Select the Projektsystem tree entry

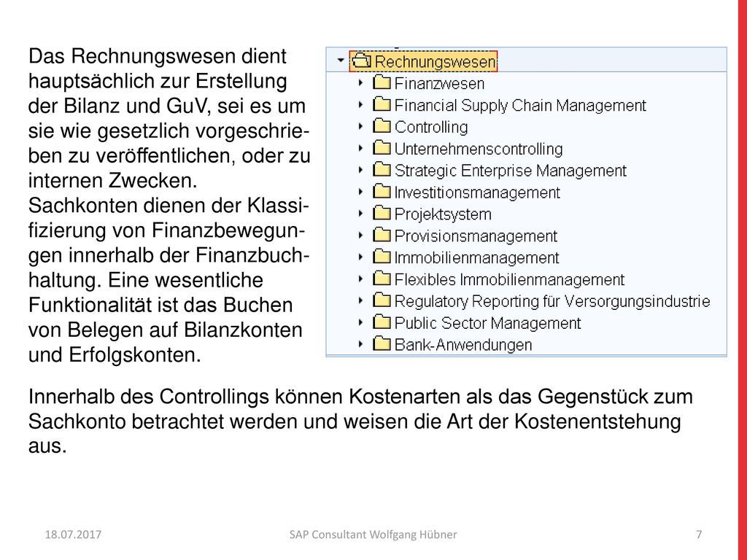(x=443, y=214)
